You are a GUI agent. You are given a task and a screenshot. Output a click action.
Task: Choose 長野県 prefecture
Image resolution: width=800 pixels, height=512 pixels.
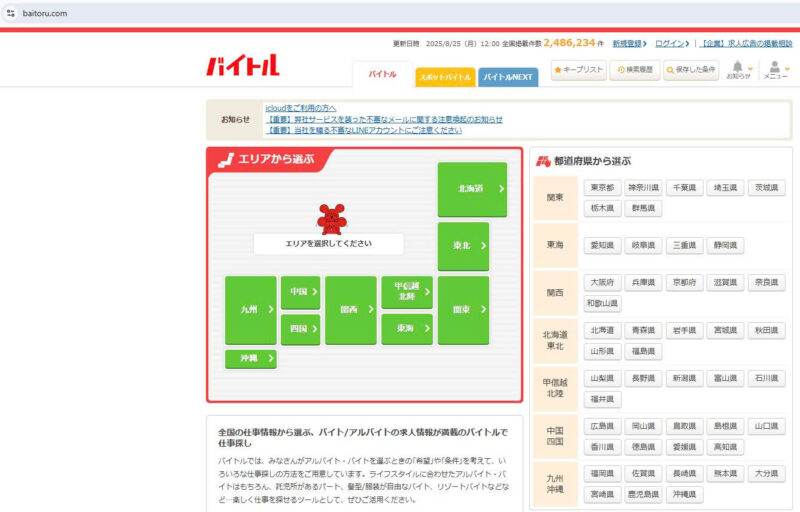643,378
